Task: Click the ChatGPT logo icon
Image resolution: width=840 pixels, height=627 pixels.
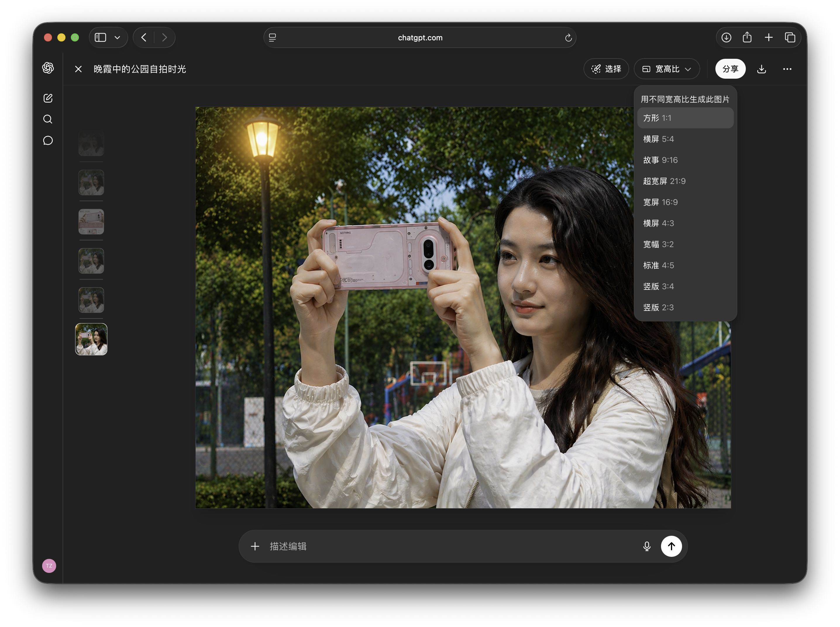Action: click(48, 68)
